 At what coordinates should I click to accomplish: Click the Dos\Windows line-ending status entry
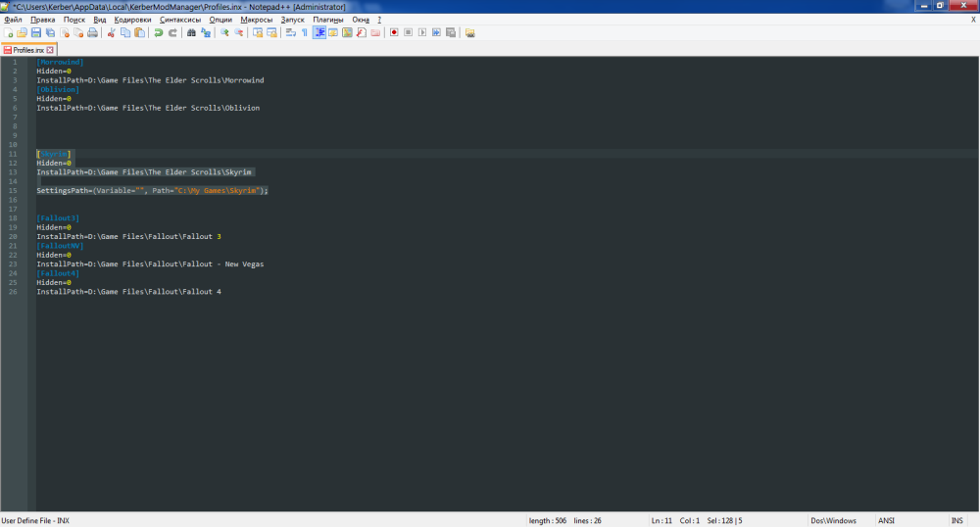click(x=833, y=520)
